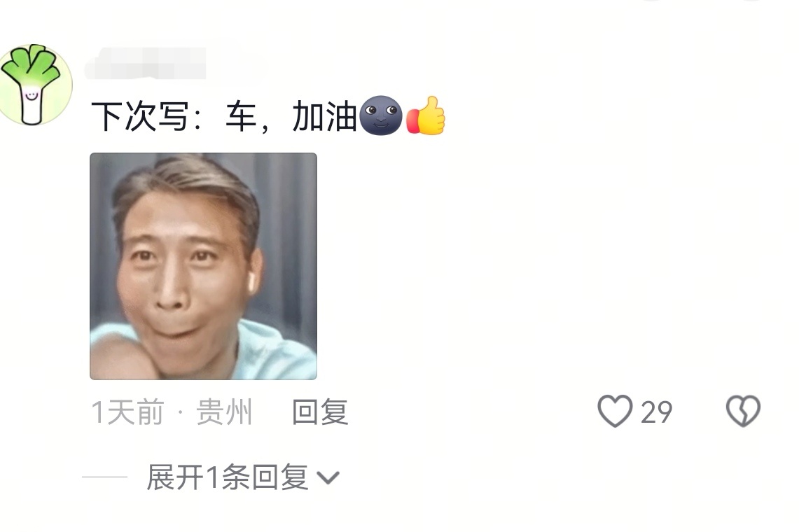The height and width of the screenshot is (532, 799).
Task: Tap the dark moon face emoji
Action: pyautogui.click(x=381, y=115)
